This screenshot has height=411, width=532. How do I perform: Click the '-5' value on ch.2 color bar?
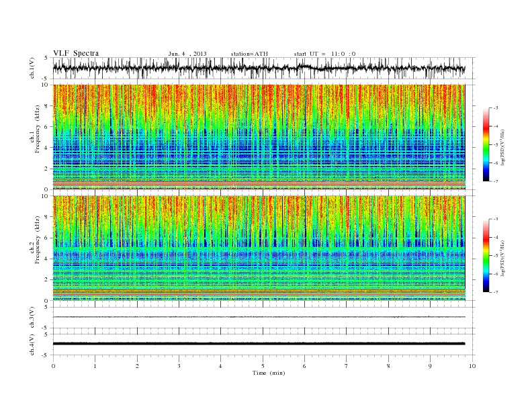(496, 256)
